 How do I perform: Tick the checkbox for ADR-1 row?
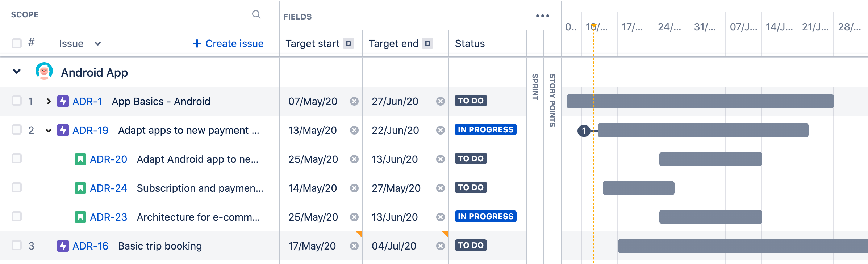pyautogui.click(x=17, y=101)
